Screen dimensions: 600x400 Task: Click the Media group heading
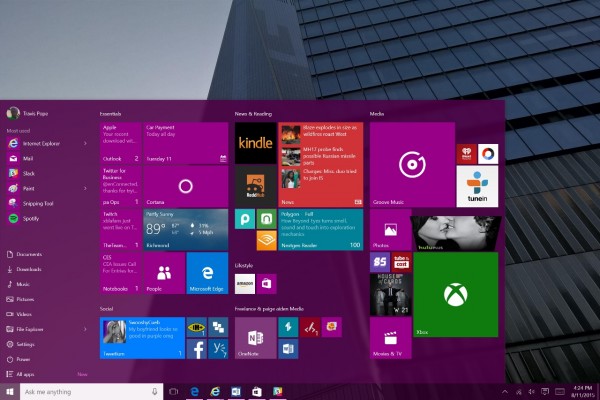[x=377, y=114]
